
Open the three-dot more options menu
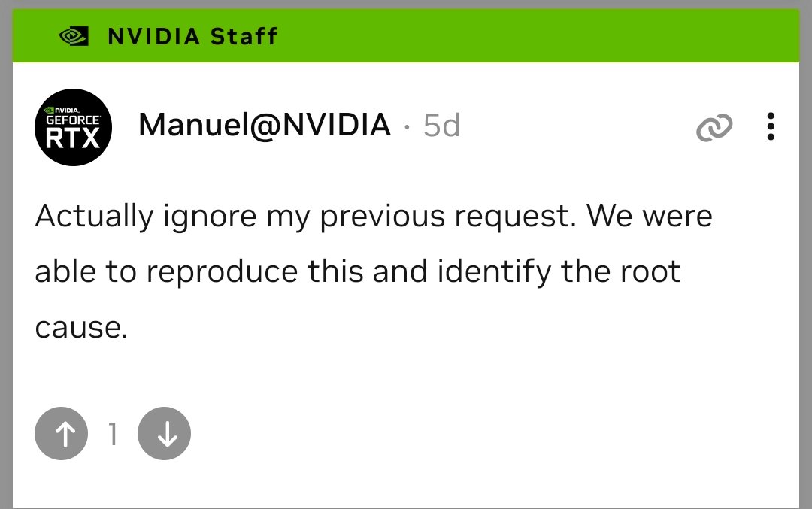click(770, 127)
